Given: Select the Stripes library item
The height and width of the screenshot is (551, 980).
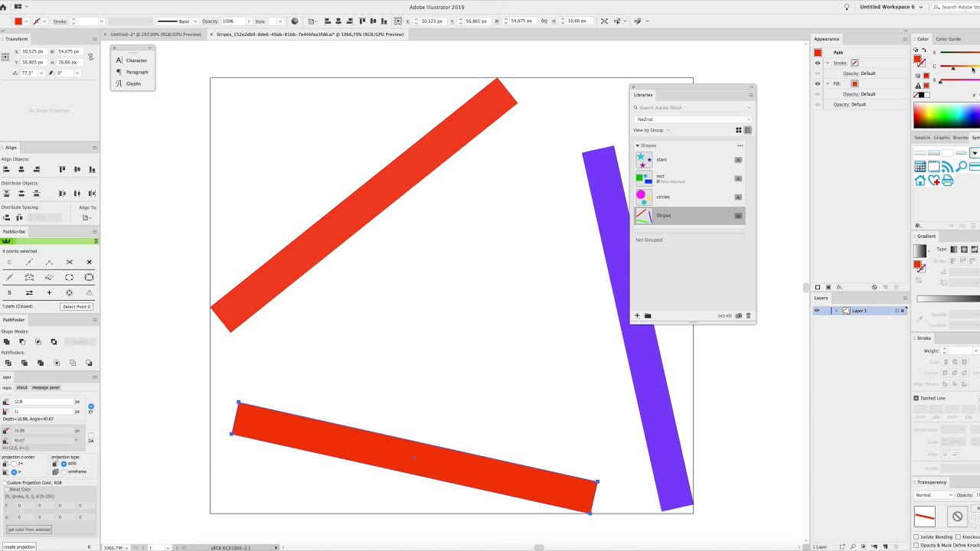Looking at the screenshot, I should 689,216.
